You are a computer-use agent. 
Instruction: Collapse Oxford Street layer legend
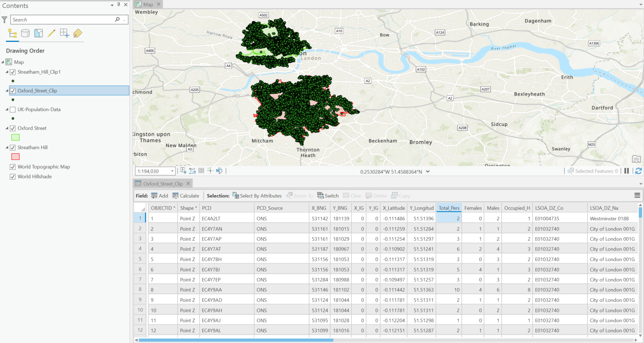click(x=7, y=128)
